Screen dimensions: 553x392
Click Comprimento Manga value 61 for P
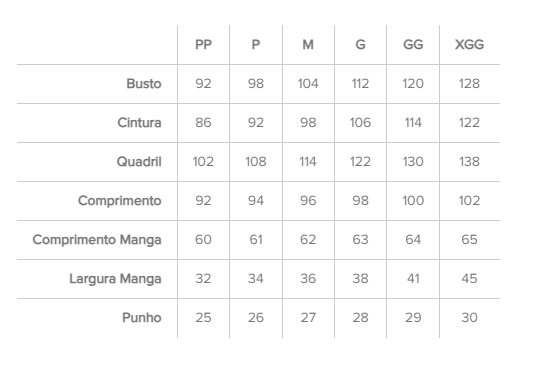(x=256, y=240)
